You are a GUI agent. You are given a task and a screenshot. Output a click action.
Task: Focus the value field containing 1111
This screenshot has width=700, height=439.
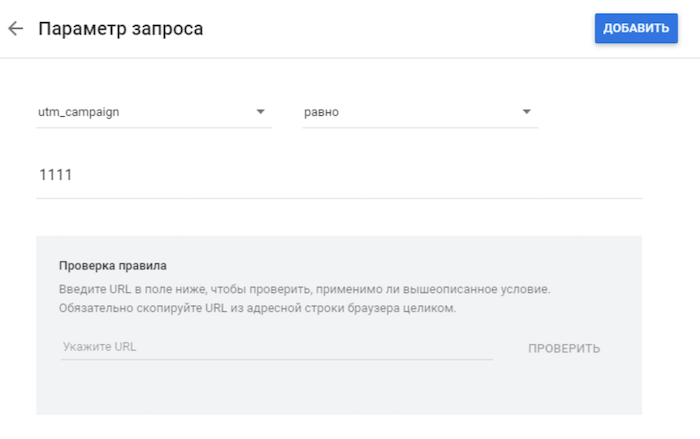(x=339, y=176)
